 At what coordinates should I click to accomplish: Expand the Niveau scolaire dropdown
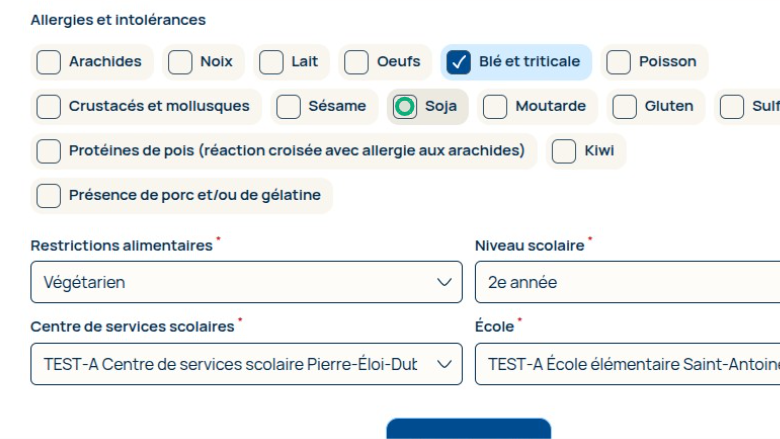[x=627, y=282]
